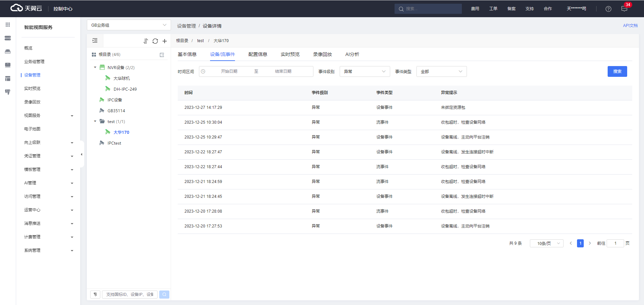Viewport: 644px width, 305px height.
Task: Open 业务组管理 in the sidebar
Action: click(x=34, y=62)
